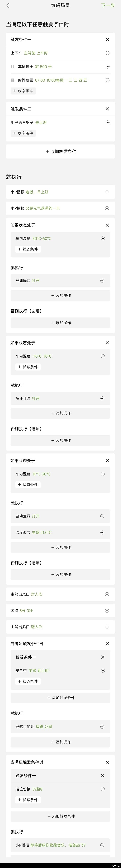
Task: Add a 状态条件 under 触发条件二
Action: pyautogui.click(x=23, y=133)
